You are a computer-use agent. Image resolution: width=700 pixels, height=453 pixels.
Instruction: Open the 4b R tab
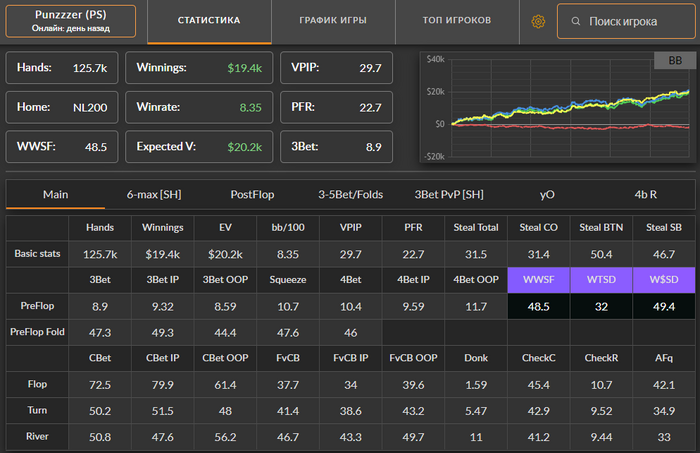click(646, 195)
